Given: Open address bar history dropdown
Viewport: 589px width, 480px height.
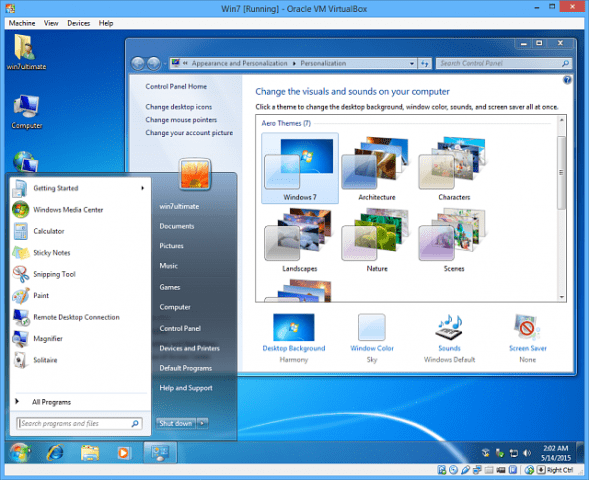Looking at the screenshot, I should (412, 63).
